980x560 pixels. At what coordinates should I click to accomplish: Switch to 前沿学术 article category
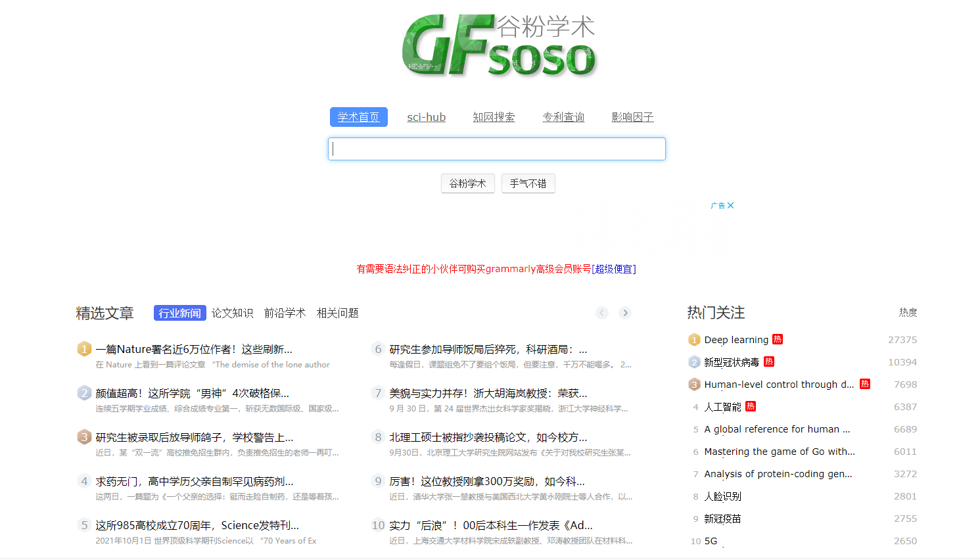click(x=285, y=313)
